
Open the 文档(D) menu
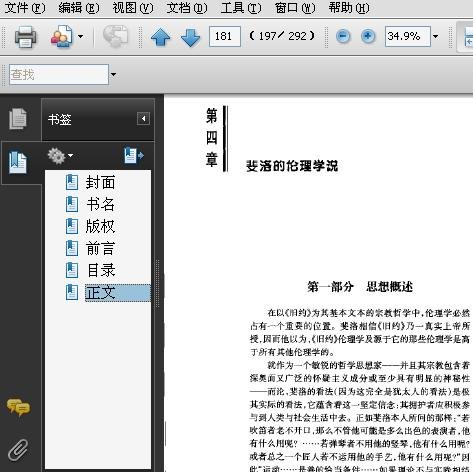pos(187,8)
